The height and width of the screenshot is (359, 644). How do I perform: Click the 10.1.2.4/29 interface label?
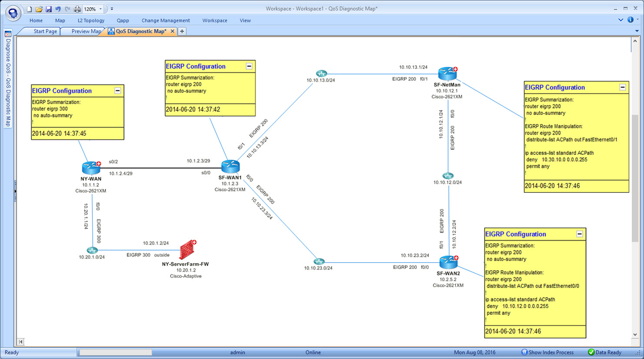pos(121,173)
